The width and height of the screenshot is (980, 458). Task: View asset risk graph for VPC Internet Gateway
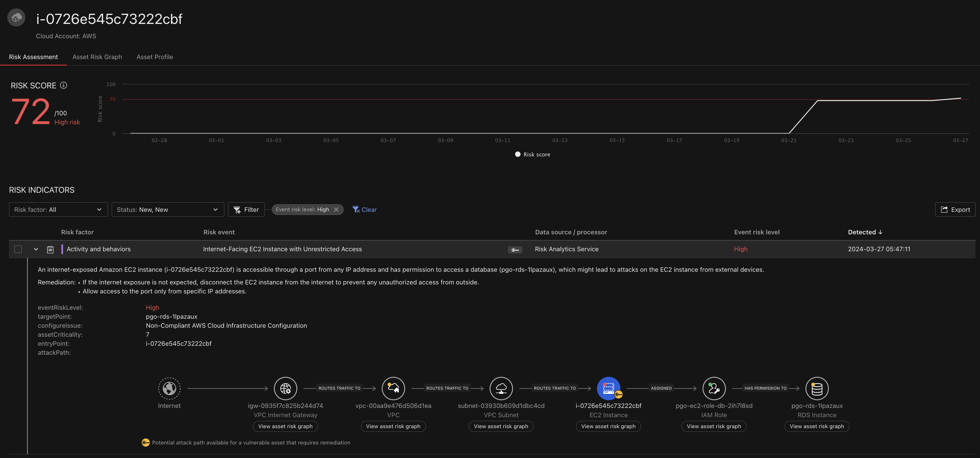coord(285,426)
